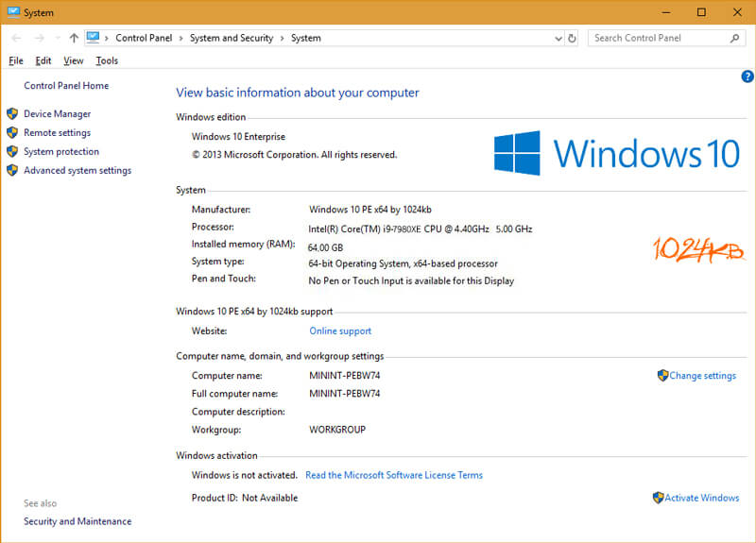756x543 pixels.
Task: Click the search magnifier icon
Action: (x=735, y=39)
